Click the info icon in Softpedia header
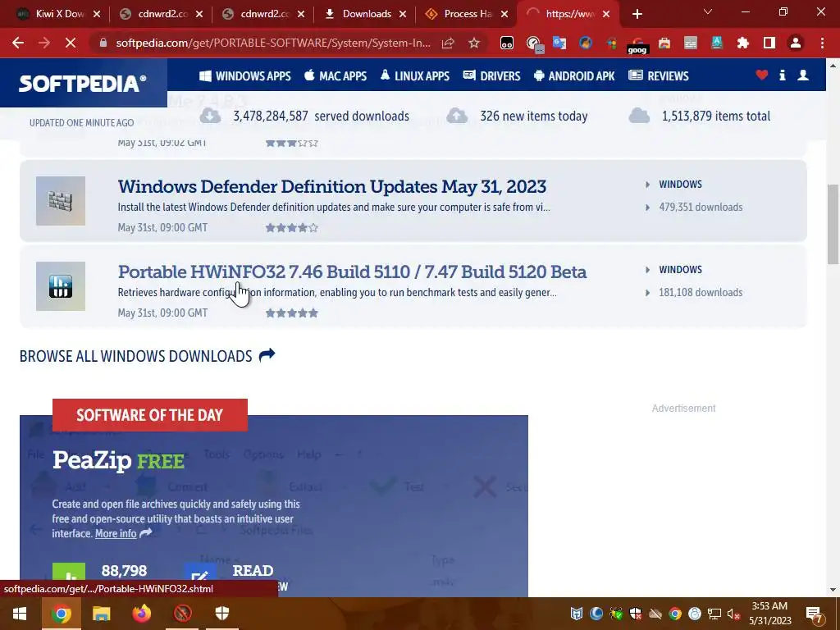 (x=782, y=75)
